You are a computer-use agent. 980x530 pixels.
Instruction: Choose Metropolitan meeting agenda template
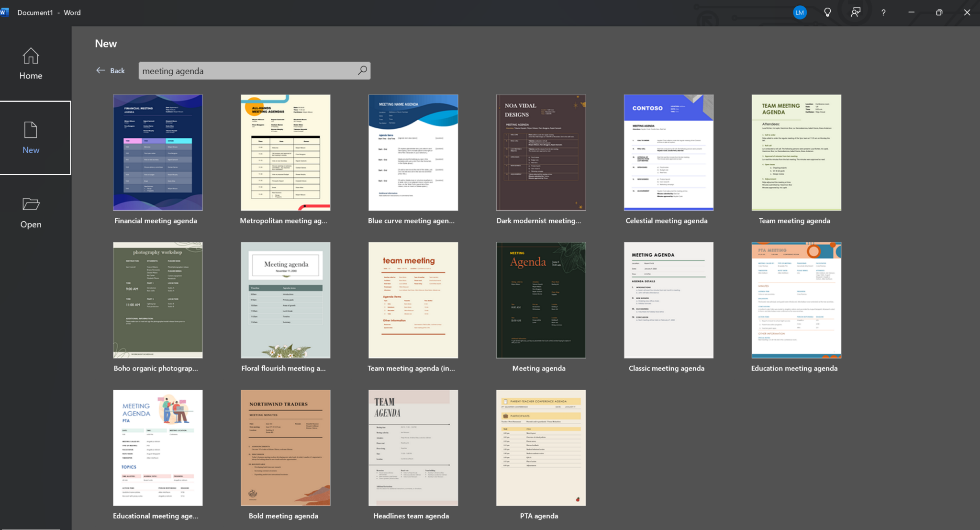pyautogui.click(x=285, y=152)
